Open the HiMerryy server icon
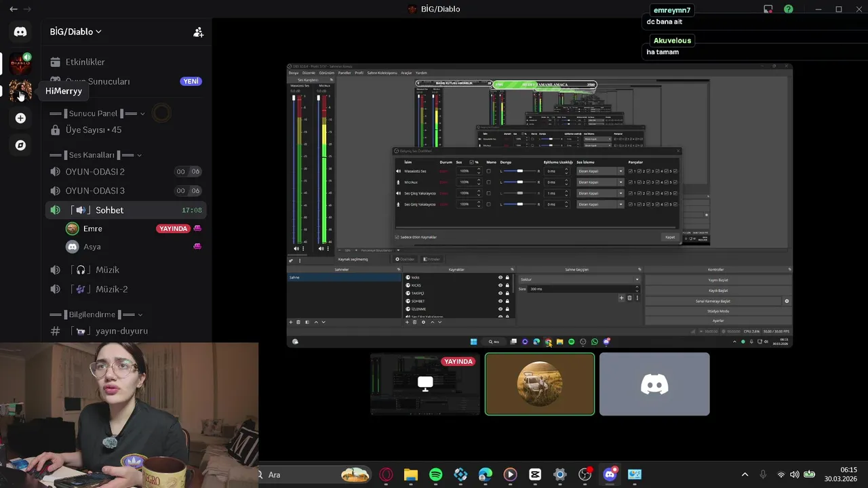This screenshot has width=868, height=488. [20, 91]
